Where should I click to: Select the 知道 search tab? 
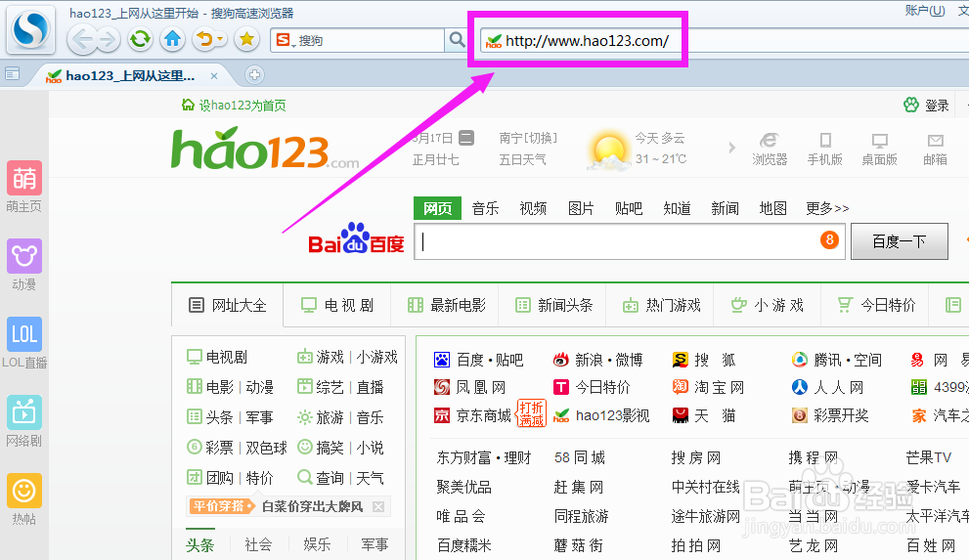(x=677, y=209)
